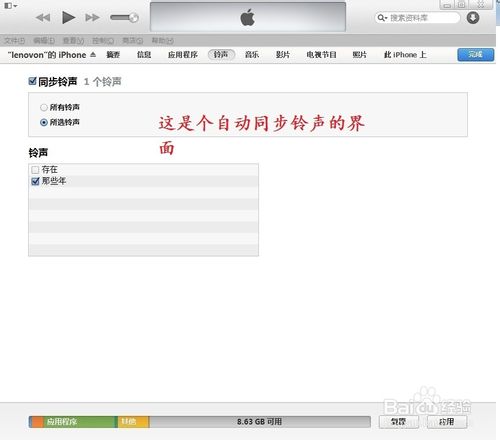Click the 1 个铃声 count text
The image size is (500, 440).
tap(102, 82)
